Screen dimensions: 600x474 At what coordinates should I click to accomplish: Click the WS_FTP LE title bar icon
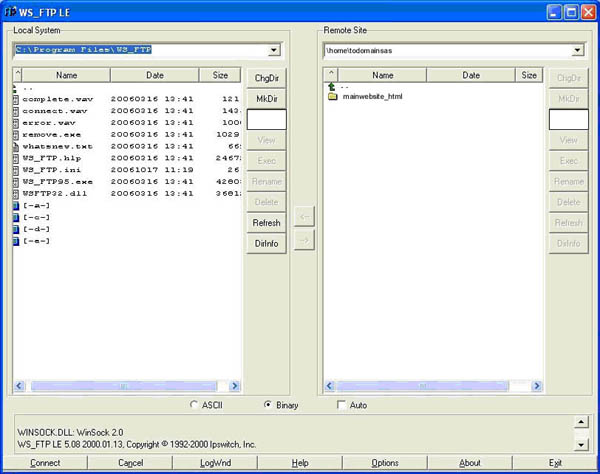10,12
